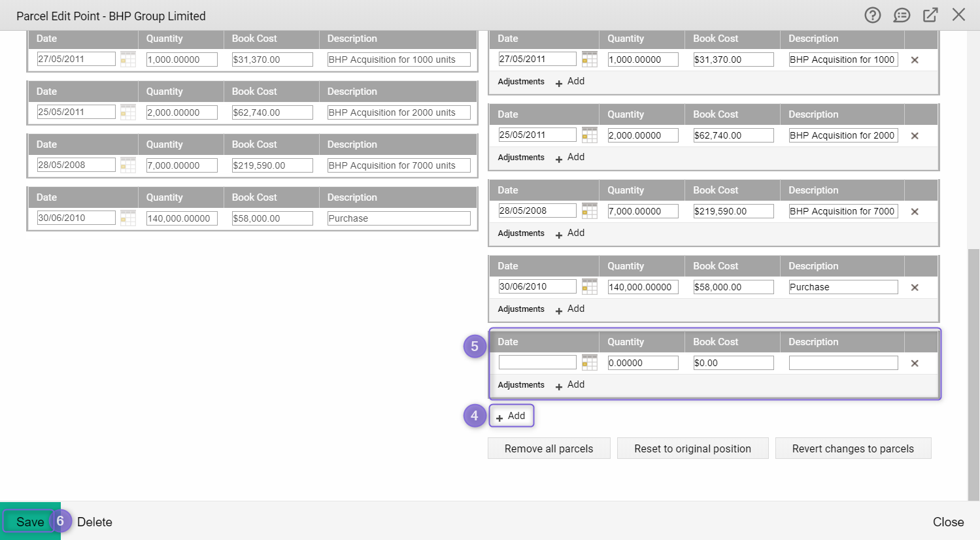The height and width of the screenshot is (540, 980).
Task: Add an adjustment to the $31,370.00 parcel
Action: [570, 82]
